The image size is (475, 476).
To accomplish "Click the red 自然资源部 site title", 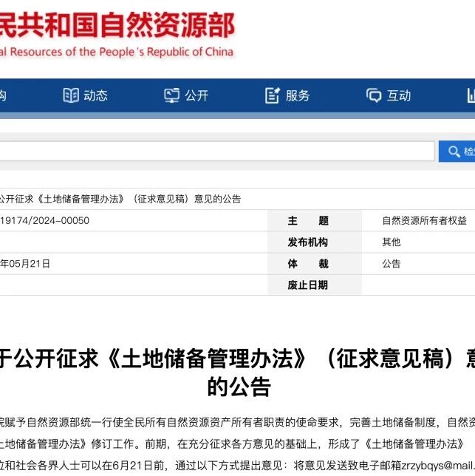I will [117, 25].
